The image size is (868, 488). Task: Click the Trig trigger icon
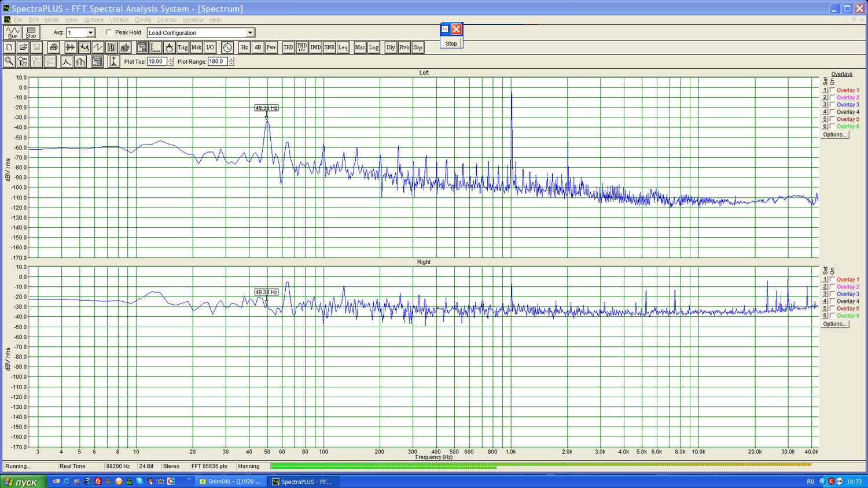(x=183, y=47)
